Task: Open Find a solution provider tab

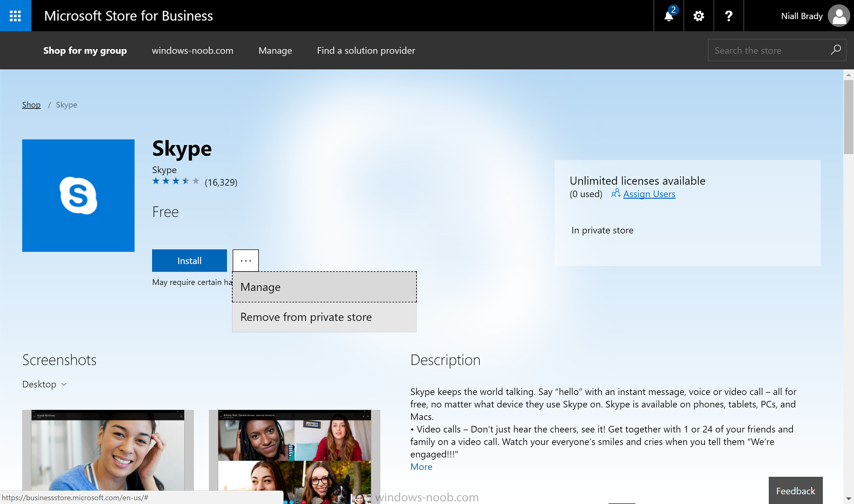Action: tap(366, 50)
